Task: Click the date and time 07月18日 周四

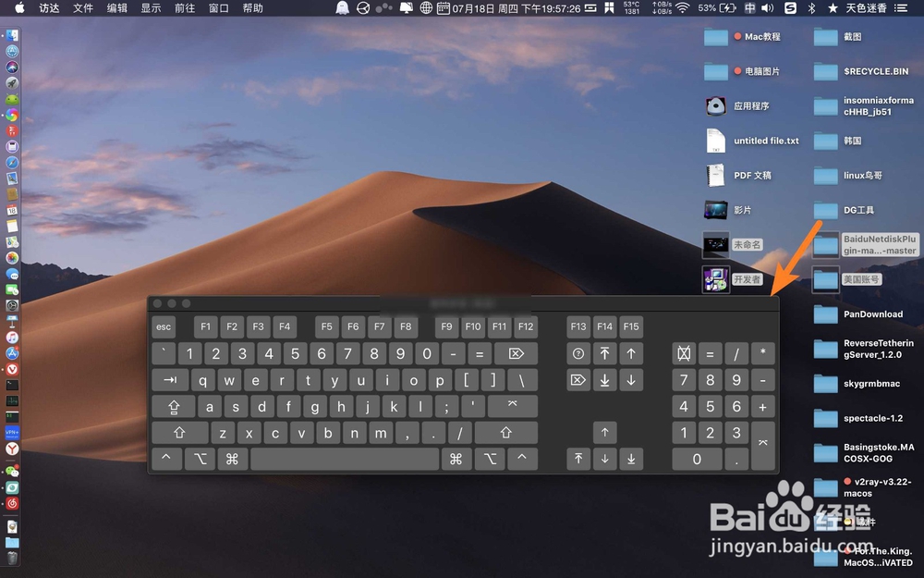Action: pyautogui.click(x=517, y=8)
